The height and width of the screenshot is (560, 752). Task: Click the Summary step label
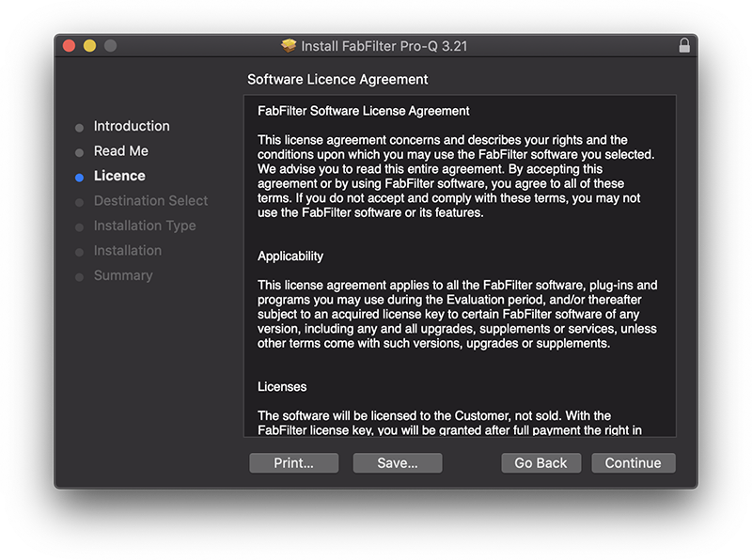point(123,275)
